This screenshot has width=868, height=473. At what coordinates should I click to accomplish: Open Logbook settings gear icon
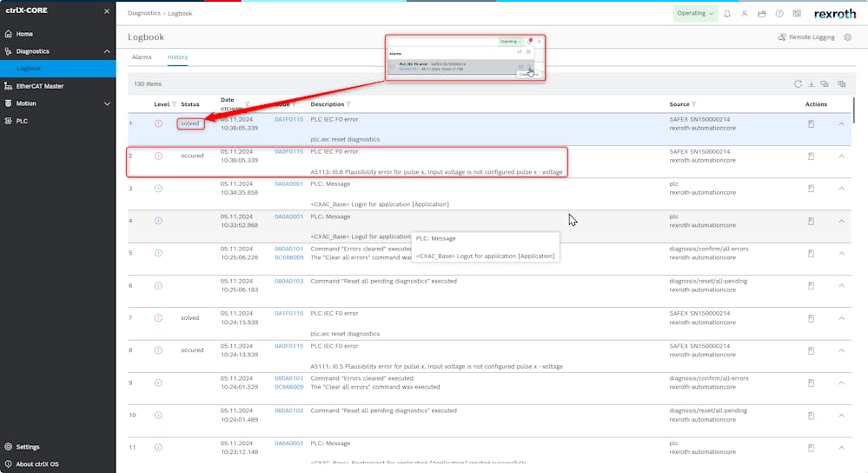pyautogui.click(x=847, y=37)
